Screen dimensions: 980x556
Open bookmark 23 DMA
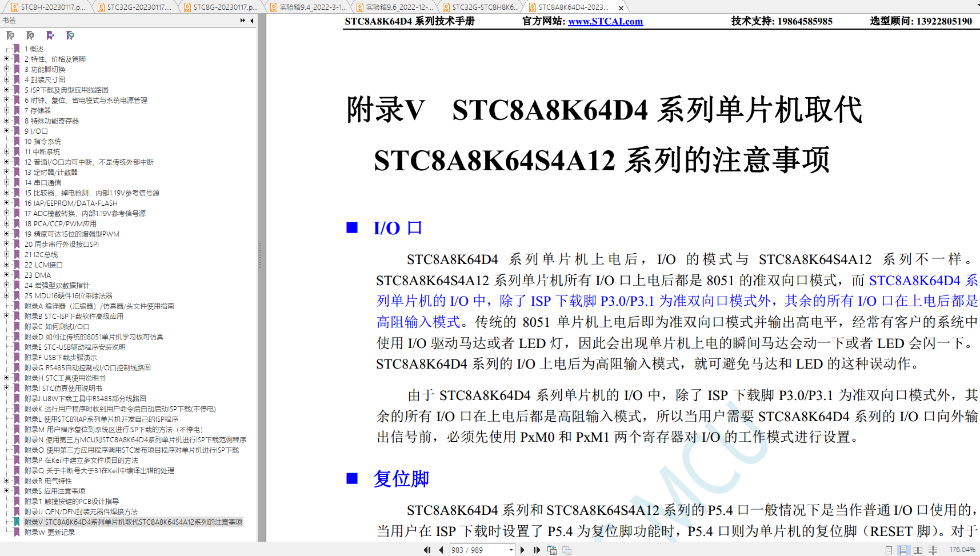point(38,275)
